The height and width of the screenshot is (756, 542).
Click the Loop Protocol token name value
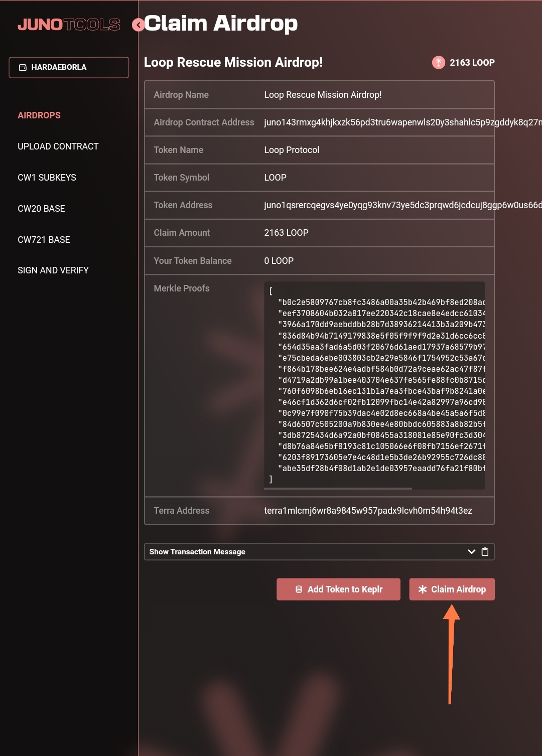(x=292, y=150)
